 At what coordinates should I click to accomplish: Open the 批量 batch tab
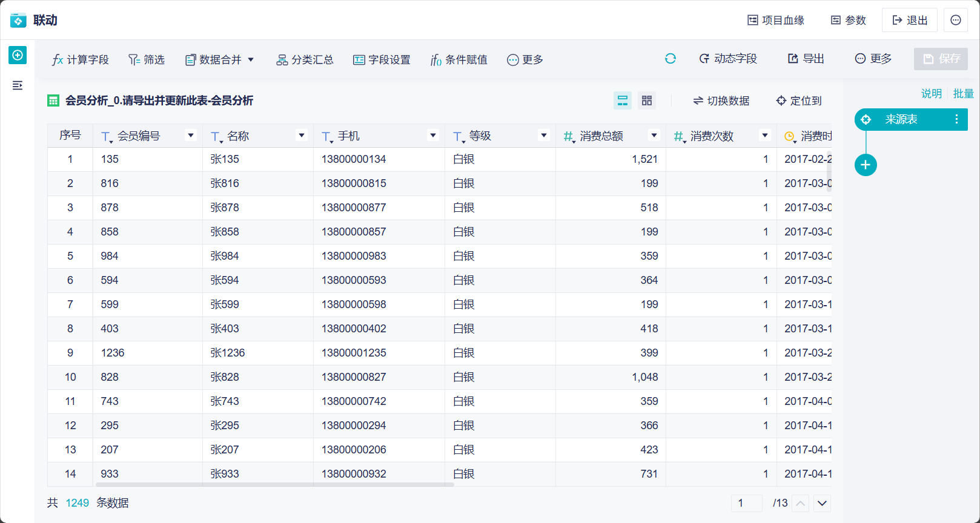(963, 93)
